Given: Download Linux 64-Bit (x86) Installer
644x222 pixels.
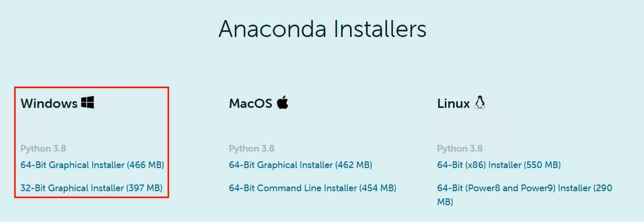Looking at the screenshot, I should [x=499, y=165].
